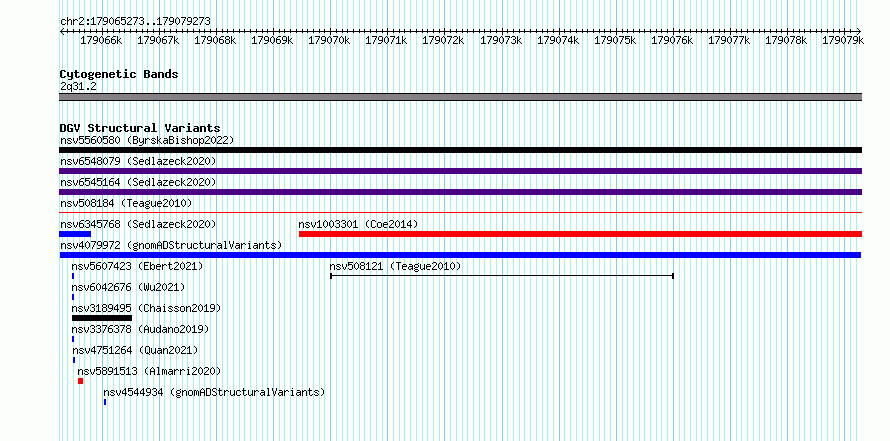The image size is (890, 441).
Task: Select the black nsv3189495 variant bar
Action: [102, 318]
